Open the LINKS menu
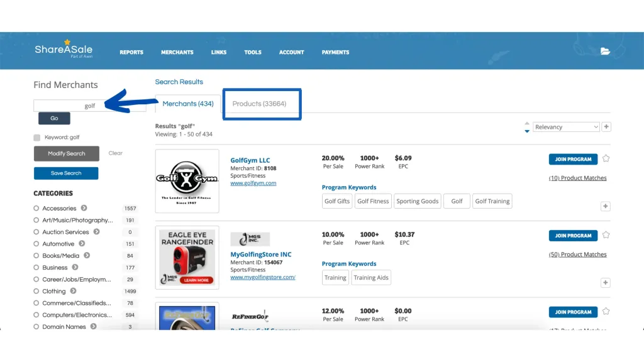The height and width of the screenshot is (362, 644). (218, 53)
